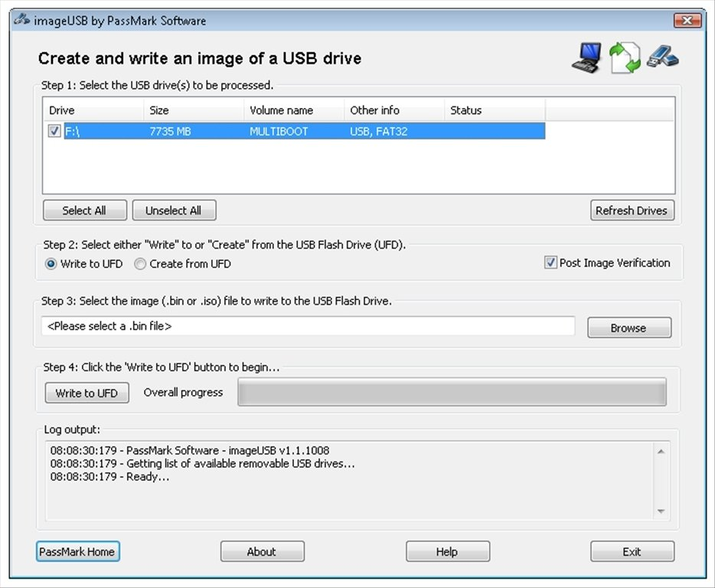Click Refresh Drives button

pyautogui.click(x=632, y=211)
